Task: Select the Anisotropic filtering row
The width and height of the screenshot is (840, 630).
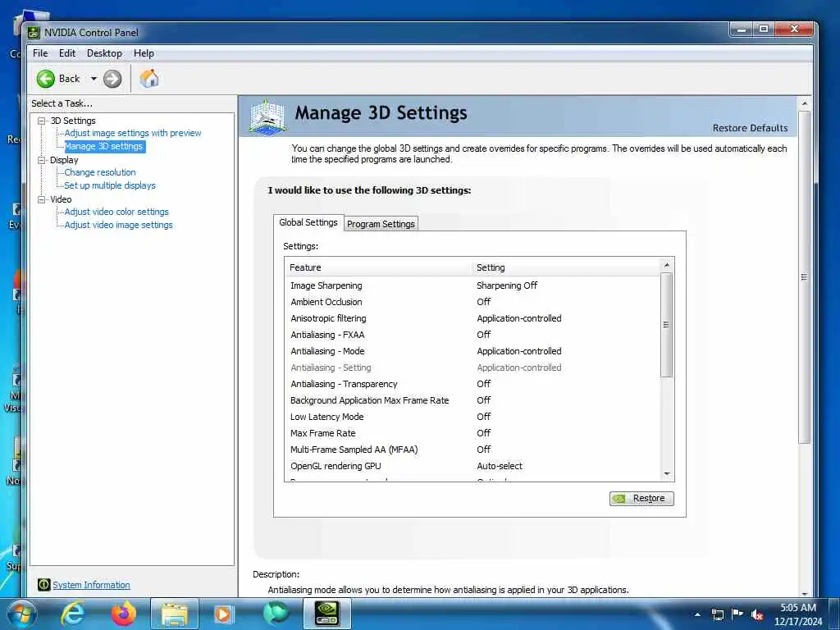Action: pos(473,318)
